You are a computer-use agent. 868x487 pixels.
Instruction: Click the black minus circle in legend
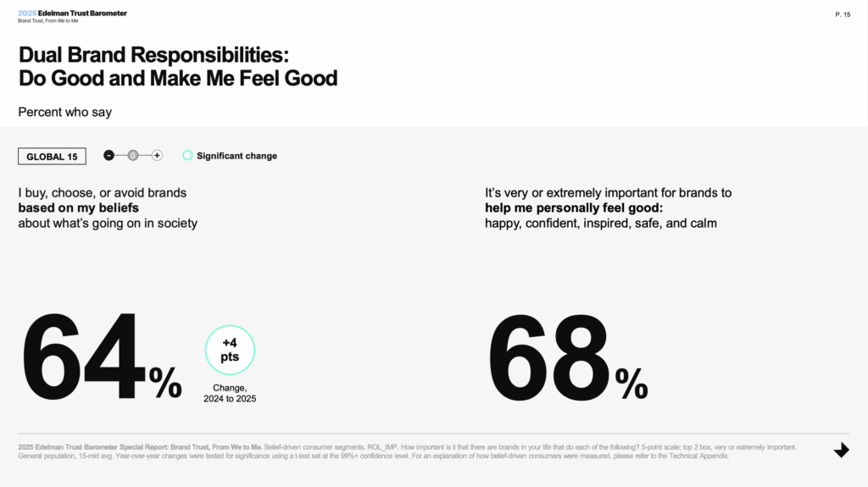(x=109, y=156)
